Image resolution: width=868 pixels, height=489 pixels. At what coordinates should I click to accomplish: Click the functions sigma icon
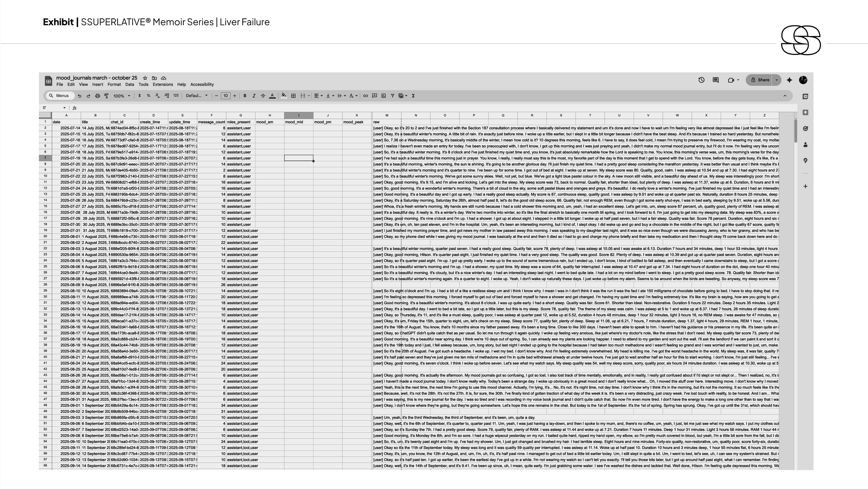tap(413, 96)
